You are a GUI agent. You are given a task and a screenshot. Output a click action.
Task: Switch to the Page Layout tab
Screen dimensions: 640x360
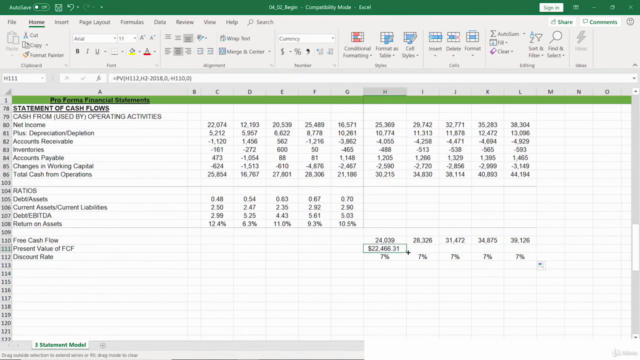point(95,22)
